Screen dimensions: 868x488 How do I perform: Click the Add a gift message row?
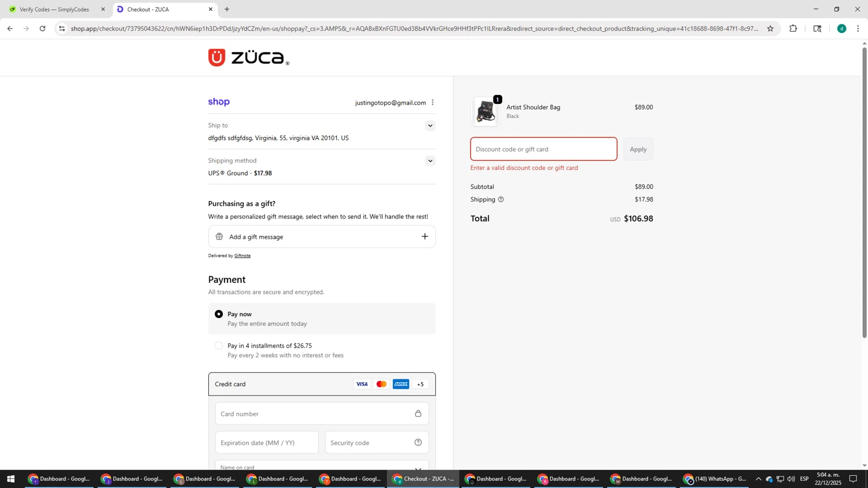pyautogui.click(x=322, y=236)
